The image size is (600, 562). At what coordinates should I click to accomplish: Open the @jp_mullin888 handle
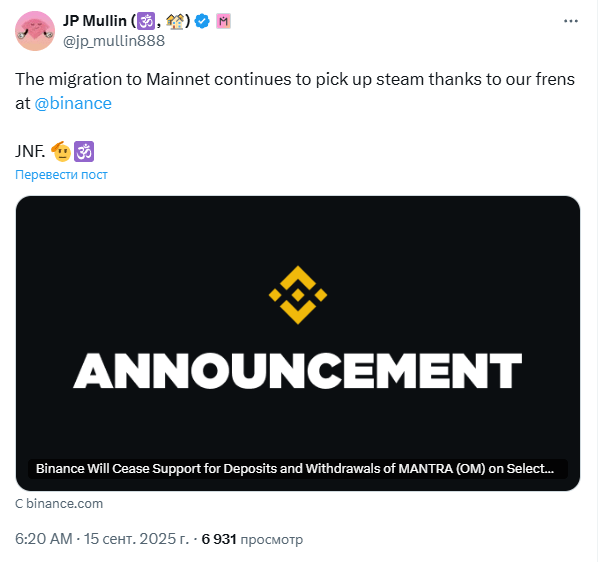(115, 41)
